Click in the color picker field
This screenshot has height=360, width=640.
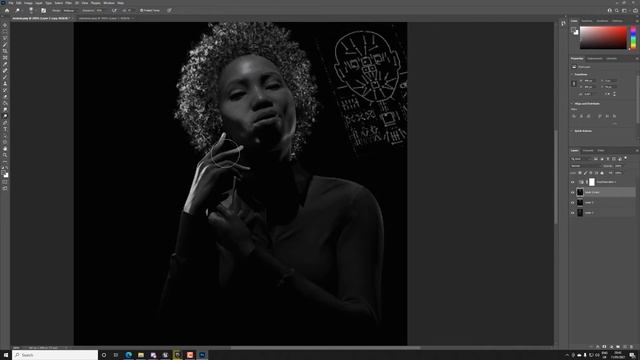(603, 38)
